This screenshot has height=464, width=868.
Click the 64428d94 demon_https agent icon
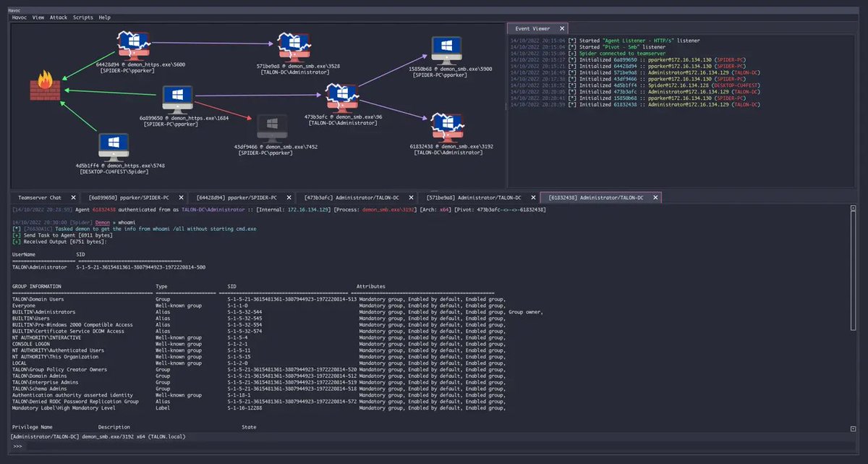coord(133,43)
